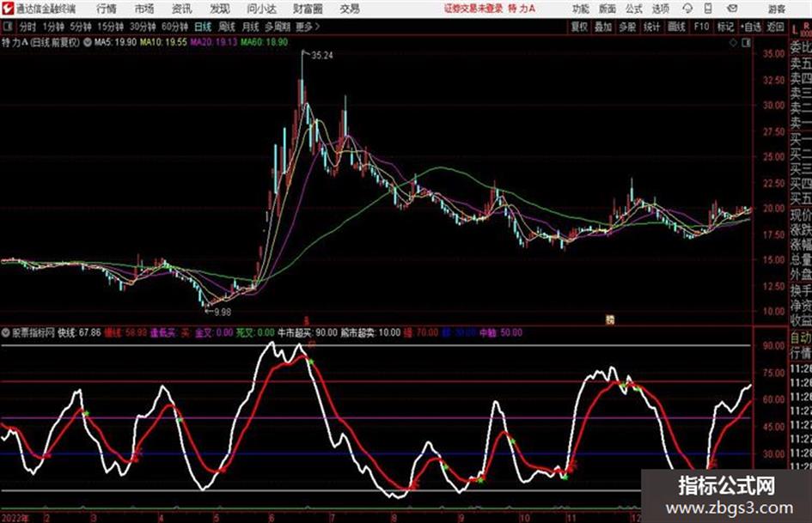Viewport: 812px width, 523px height.
Task: Open the F10 company info
Action: 701,27
